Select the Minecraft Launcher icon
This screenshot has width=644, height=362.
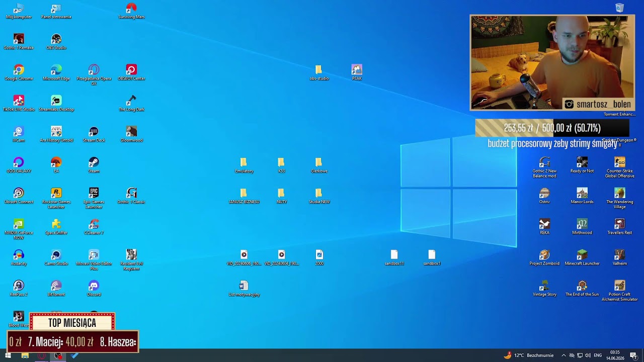point(582,257)
